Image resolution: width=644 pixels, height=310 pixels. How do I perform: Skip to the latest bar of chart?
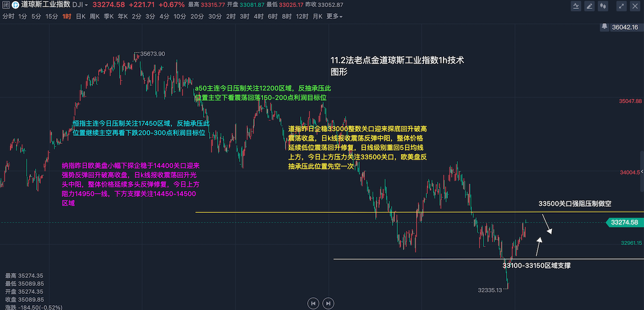point(328,303)
